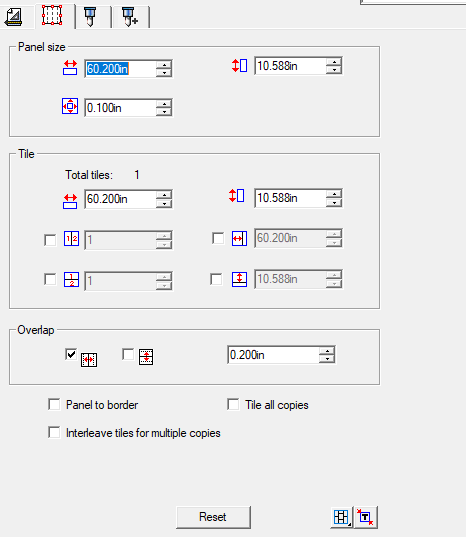Click the Reset button
Image resolution: width=466 pixels, height=537 pixels.
click(213, 517)
